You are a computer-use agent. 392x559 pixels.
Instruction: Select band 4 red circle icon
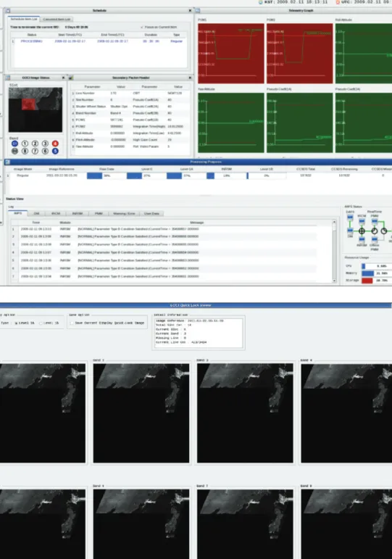[x=55, y=144]
